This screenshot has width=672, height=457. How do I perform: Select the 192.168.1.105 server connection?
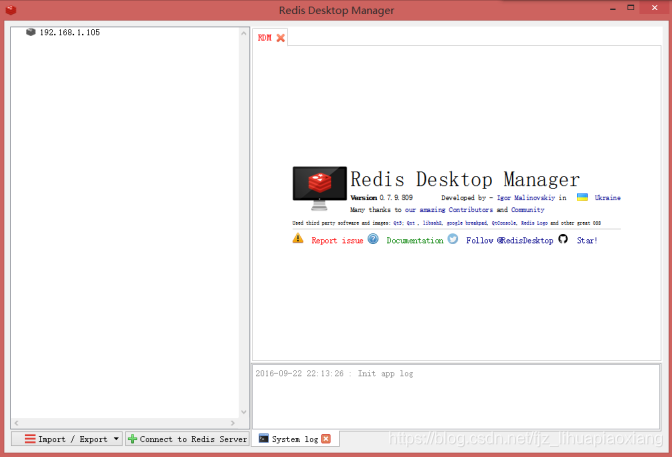[69, 32]
